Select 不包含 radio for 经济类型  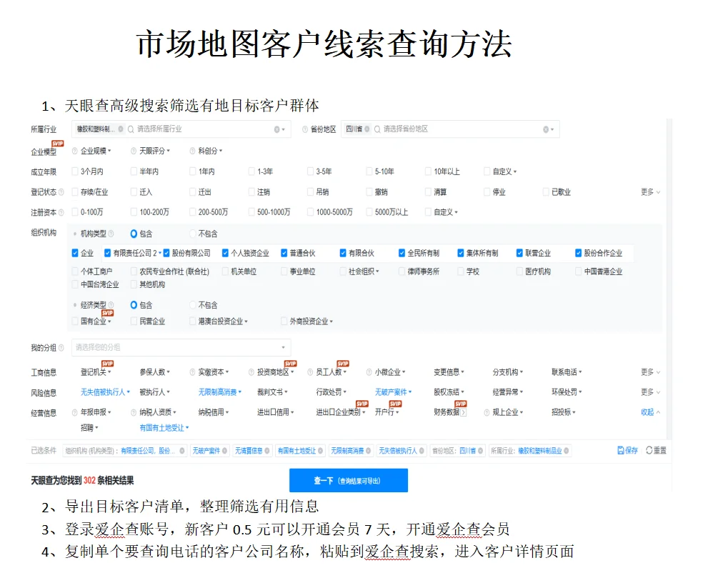[x=193, y=305]
